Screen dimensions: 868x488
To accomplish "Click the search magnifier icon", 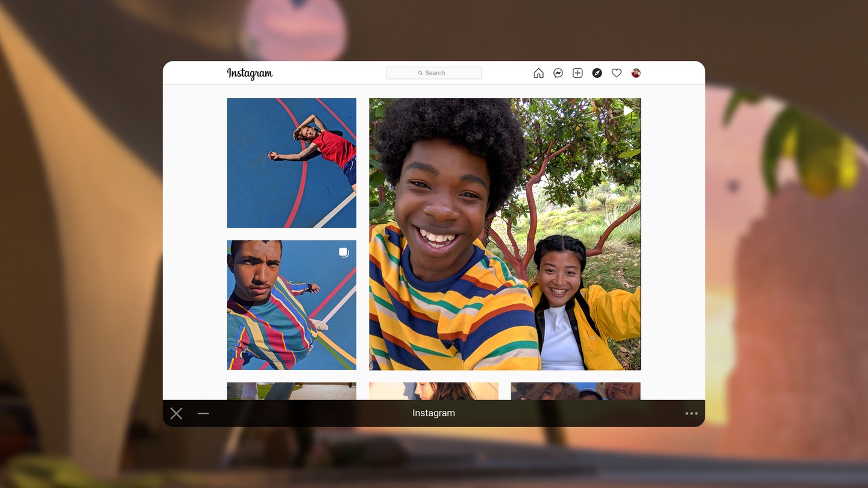I will pyautogui.click(x=421, y=72).
